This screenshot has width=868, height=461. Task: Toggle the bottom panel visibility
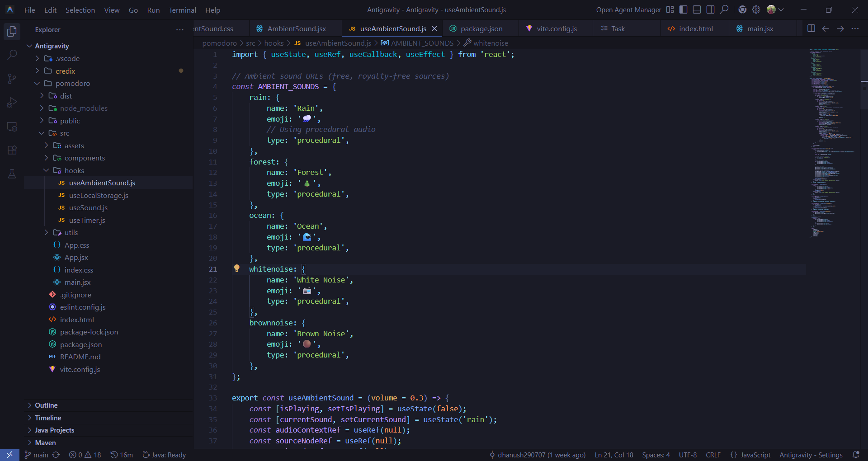point(697,9)
